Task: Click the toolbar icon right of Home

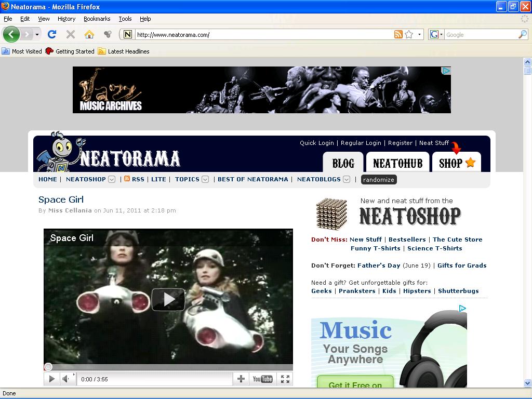Action: click(x=108, y=34)
